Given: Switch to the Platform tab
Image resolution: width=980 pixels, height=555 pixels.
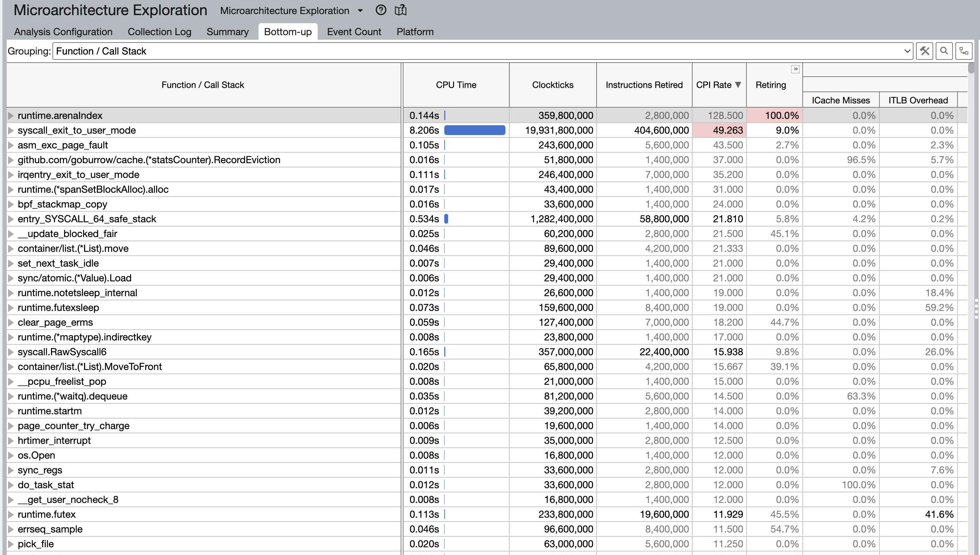Looking at the screenshot, I should point(415,32).
